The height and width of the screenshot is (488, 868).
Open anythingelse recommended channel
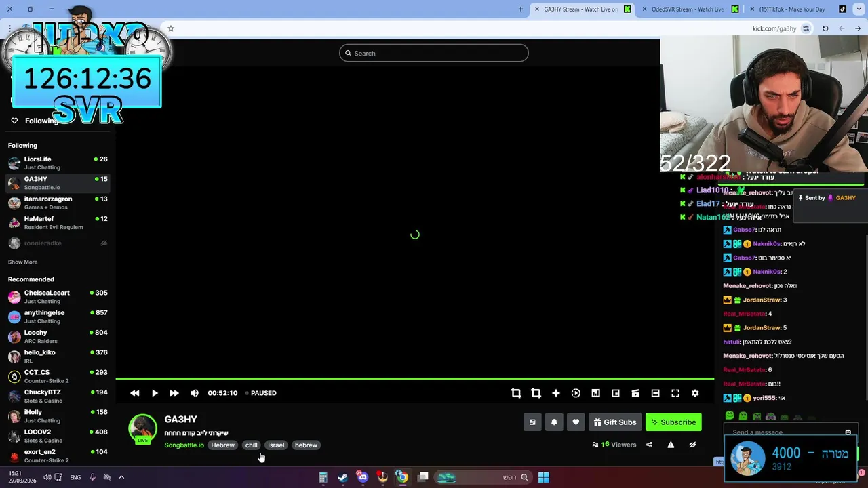(58, 317)
